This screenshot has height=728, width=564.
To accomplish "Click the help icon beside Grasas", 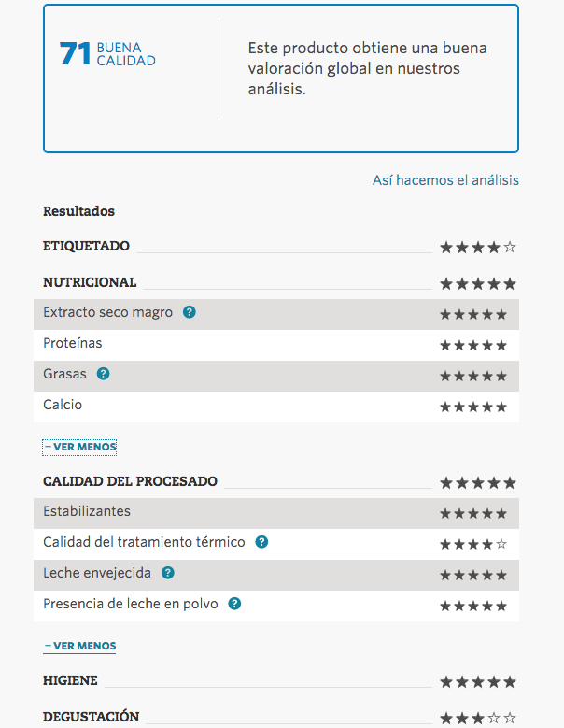I will click(x=104, y=374).
